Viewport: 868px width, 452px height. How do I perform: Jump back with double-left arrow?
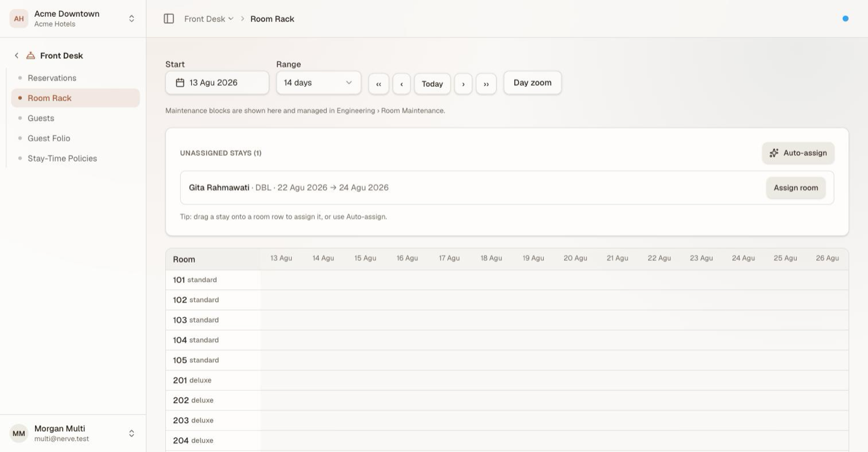point(379,84)
